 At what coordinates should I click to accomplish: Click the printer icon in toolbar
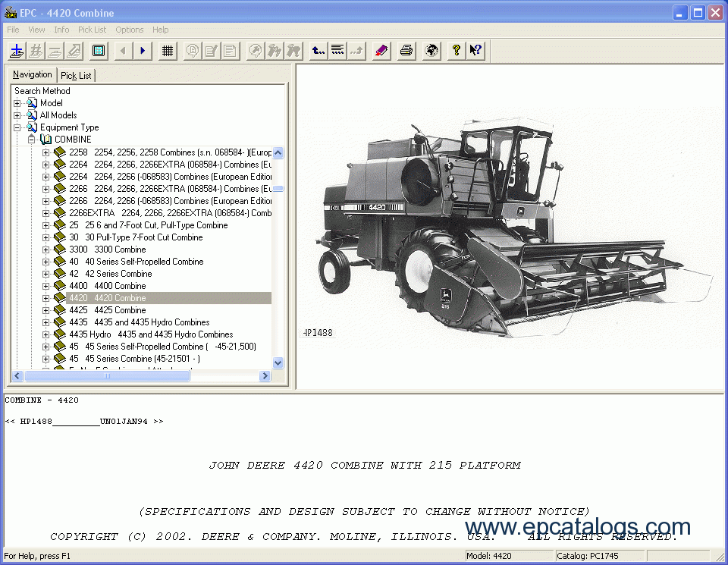point(406,51)
